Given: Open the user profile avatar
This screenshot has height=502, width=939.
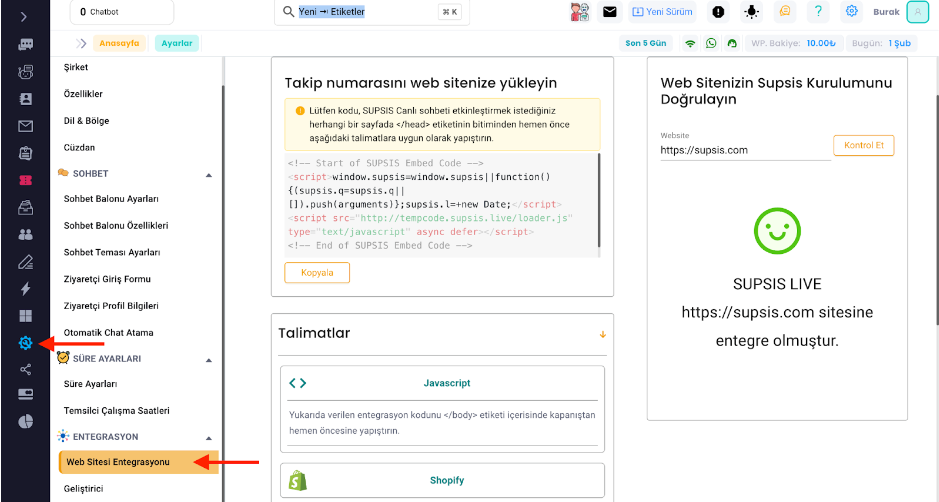Looking at the screenshot, I should (x=917, y=12).
